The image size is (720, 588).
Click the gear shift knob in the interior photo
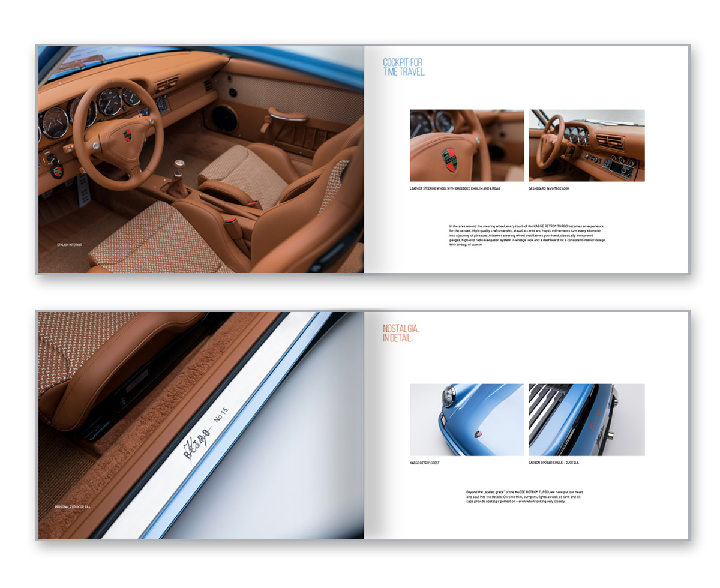click(x=179, y=165)
